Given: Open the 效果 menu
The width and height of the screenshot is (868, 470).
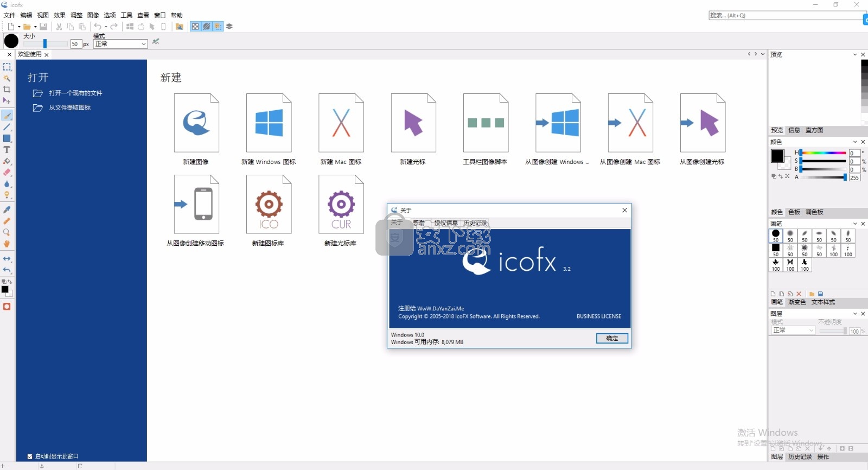Looking at the screenshot, I should [x=60, y=15].
